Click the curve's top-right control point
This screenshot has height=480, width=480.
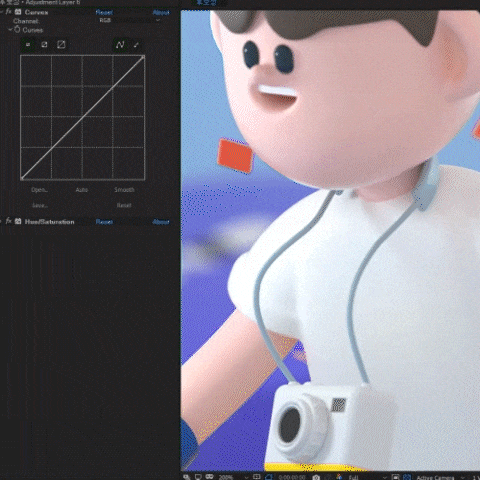(x=143, y=57)
